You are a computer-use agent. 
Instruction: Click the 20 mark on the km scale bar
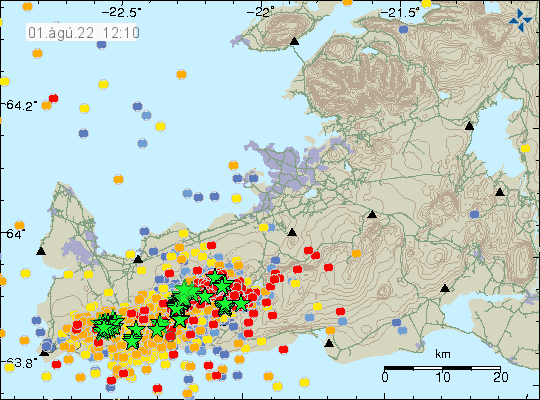tap(500, 377)
